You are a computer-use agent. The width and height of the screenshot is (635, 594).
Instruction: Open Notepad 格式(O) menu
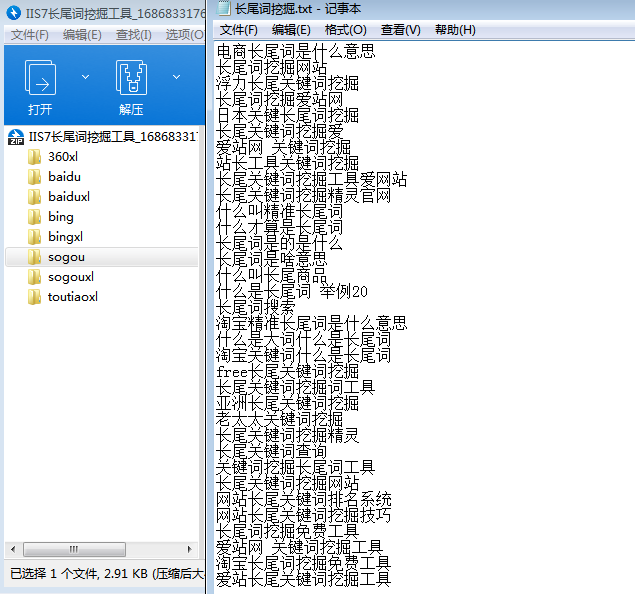tap(345, 30)
